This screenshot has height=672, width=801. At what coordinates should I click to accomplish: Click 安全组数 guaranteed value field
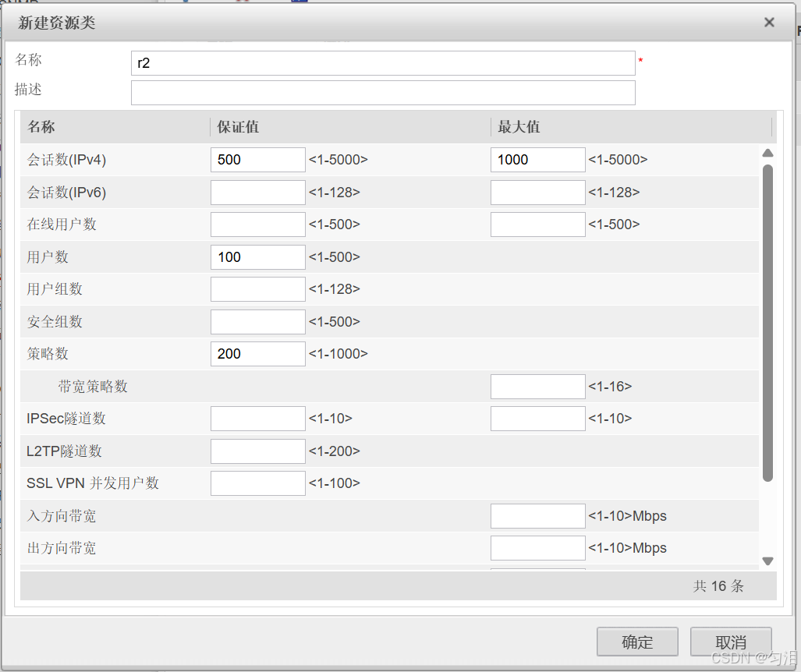tap(258, 322)
